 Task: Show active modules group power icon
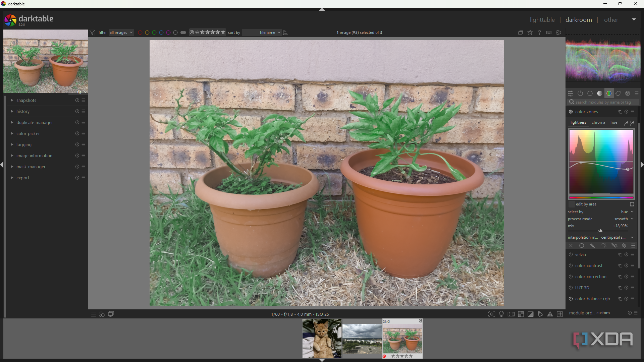(x=580, y=94)
